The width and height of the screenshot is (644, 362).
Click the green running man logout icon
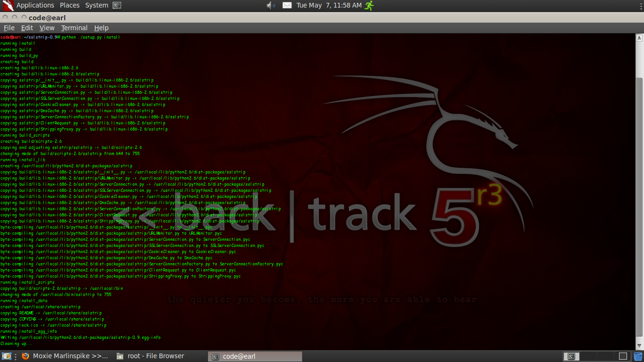[369, 5]
